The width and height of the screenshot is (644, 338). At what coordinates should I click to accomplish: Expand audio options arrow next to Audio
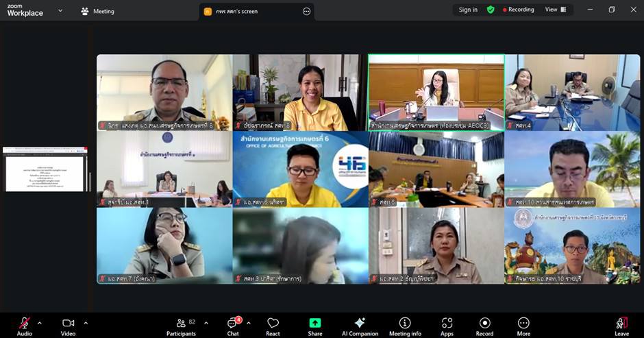click(39, 322)
